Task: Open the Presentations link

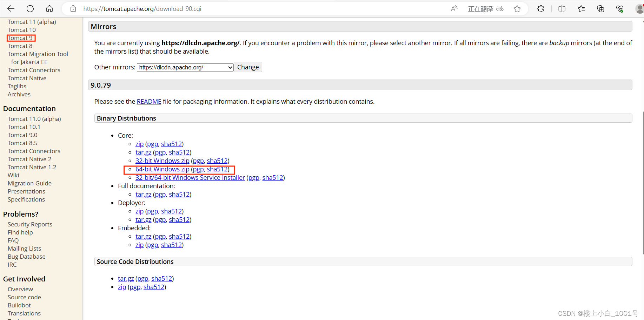Action: click(26, 191)
